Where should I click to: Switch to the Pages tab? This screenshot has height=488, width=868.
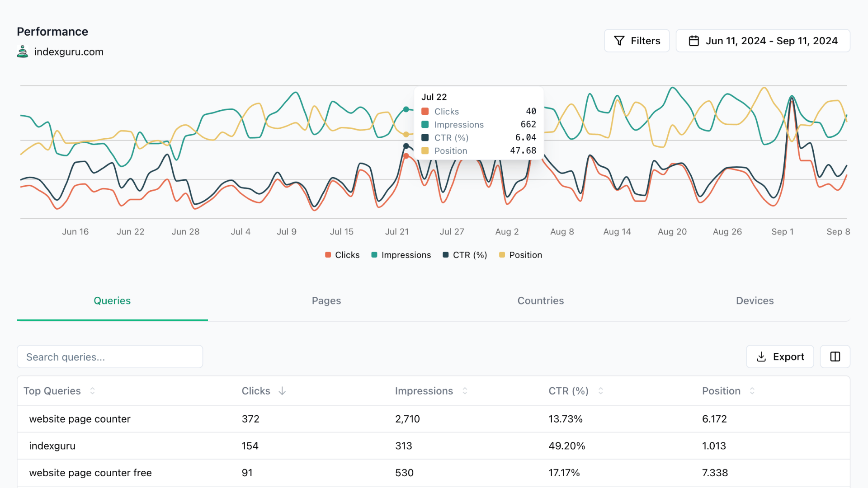(326, 301)
